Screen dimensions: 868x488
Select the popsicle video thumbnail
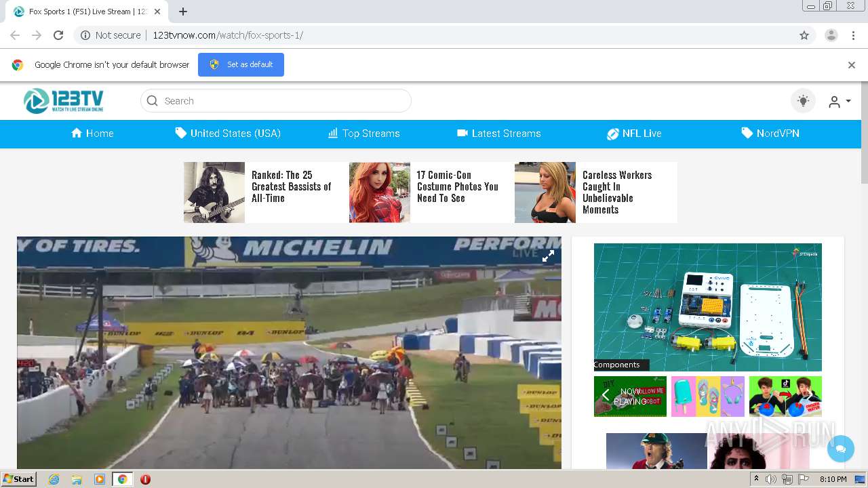pos(708,396)
